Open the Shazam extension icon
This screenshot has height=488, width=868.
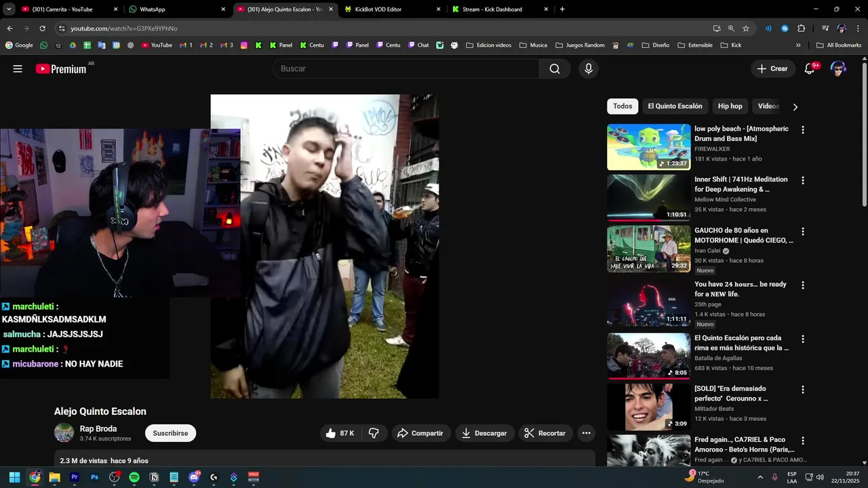coord(785,28)
